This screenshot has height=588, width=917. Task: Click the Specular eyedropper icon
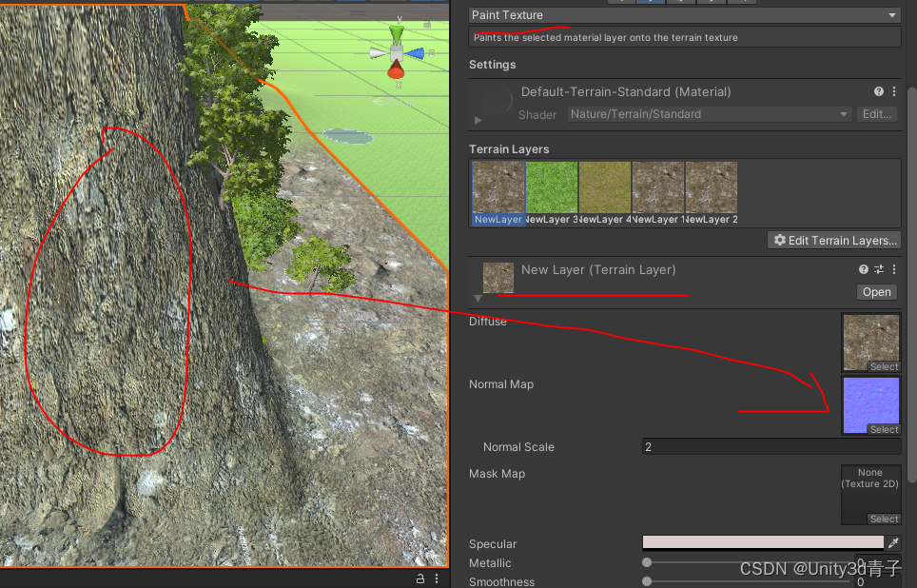[894, 542]
